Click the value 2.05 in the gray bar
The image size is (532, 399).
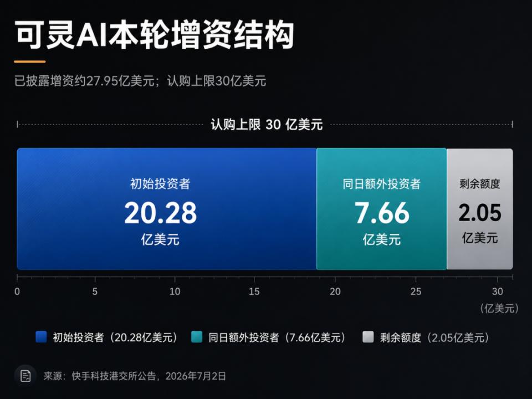(x=480, y=212)
